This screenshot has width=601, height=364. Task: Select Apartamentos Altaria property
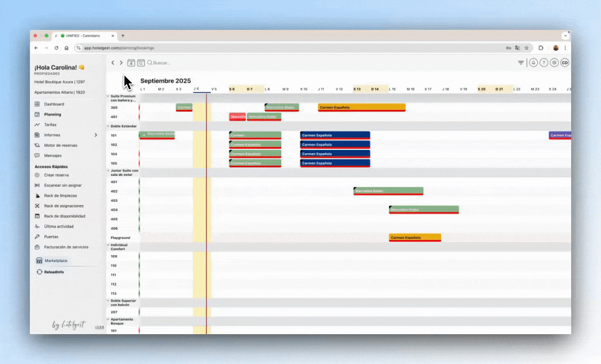[x=59, y=92]
